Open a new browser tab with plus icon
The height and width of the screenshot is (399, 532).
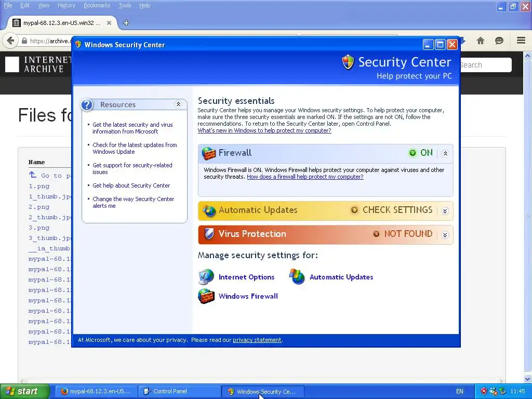[126, 23]
